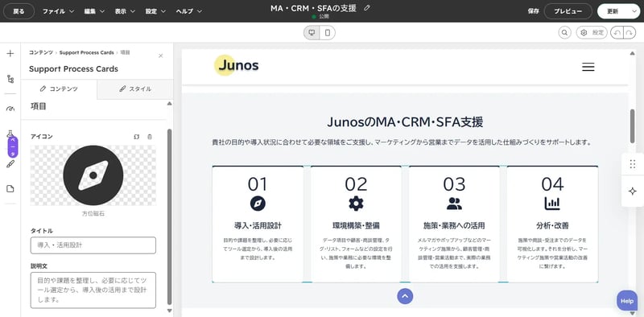Open the page file icon in sidebar
Viewport: 644px width, 317px height.
pyautogui.click(x=10, y=189)
